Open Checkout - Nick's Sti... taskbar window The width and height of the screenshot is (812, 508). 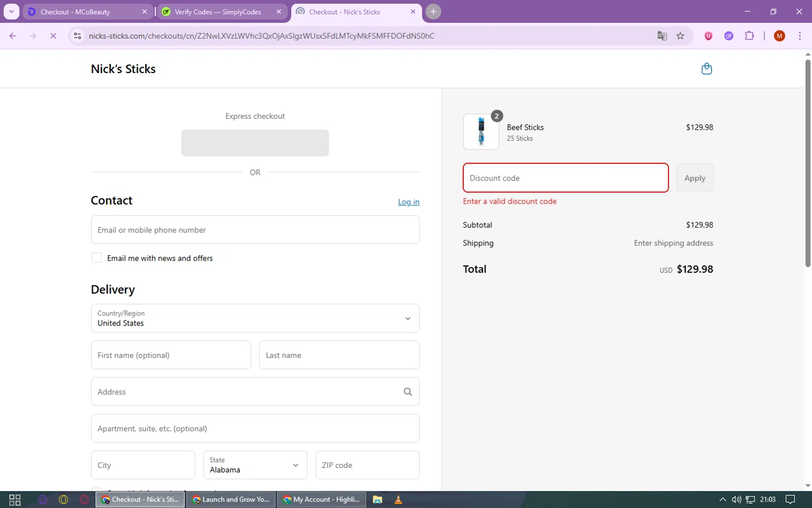[140, 499]
